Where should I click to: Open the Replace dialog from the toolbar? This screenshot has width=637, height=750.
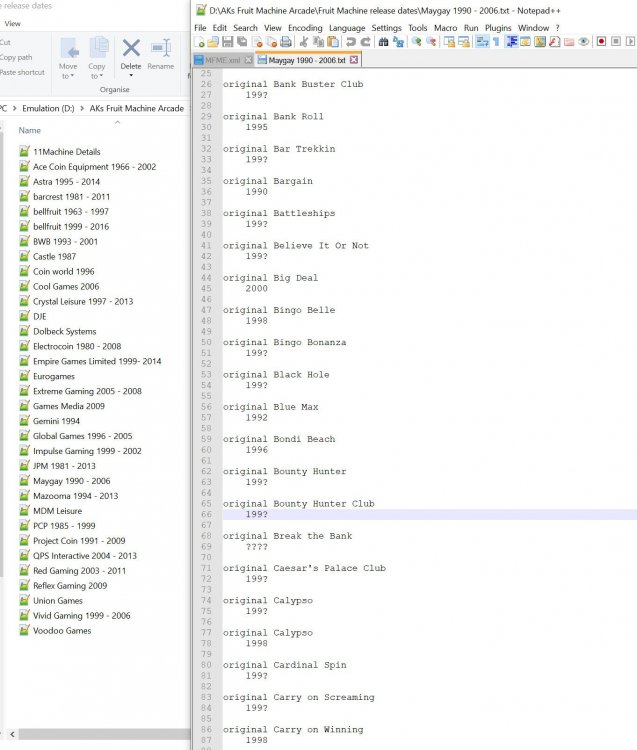coord(398,42)
